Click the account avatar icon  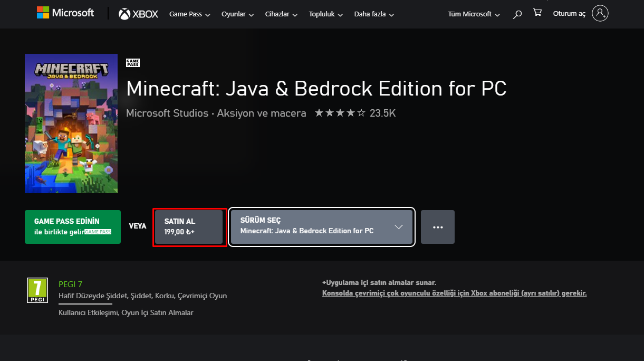600,13
